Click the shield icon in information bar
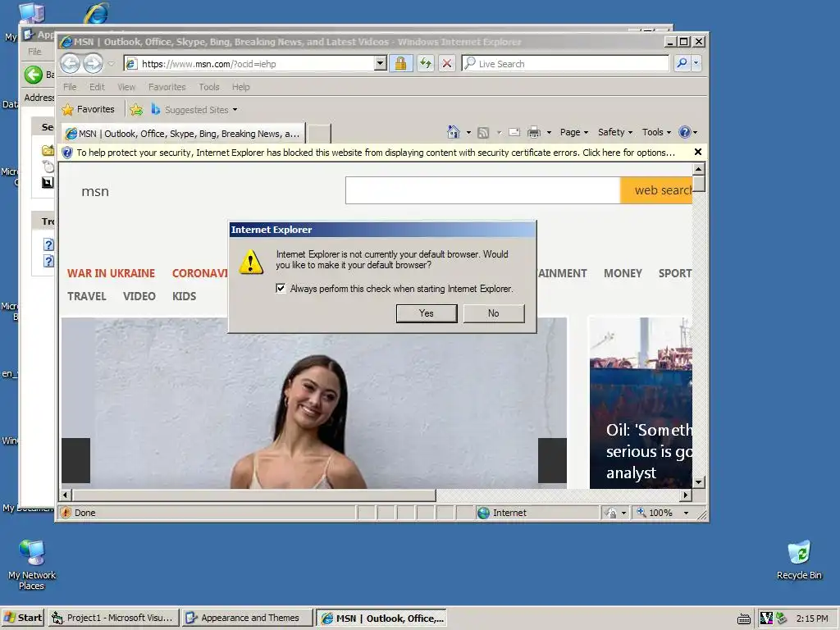Viewport: 840px width, 630px height. [67, 153]
